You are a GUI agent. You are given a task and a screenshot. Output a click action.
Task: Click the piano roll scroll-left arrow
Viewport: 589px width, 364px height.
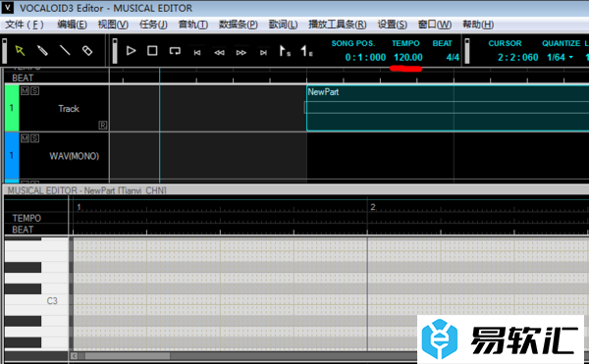tap(74, 356)
